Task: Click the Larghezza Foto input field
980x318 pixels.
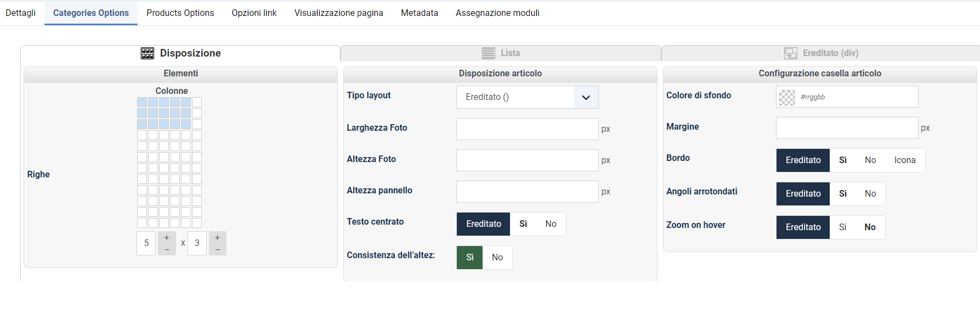Action: tap(527, 129)
